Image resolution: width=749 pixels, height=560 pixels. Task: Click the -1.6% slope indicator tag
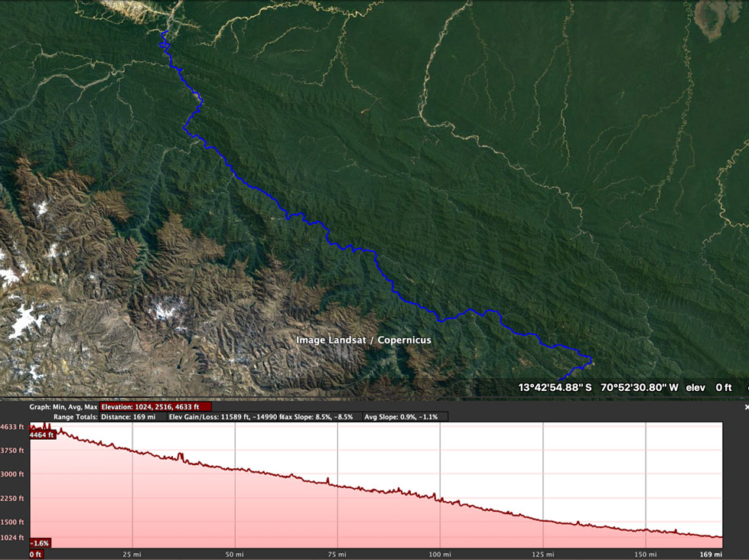tap(40, 542)
